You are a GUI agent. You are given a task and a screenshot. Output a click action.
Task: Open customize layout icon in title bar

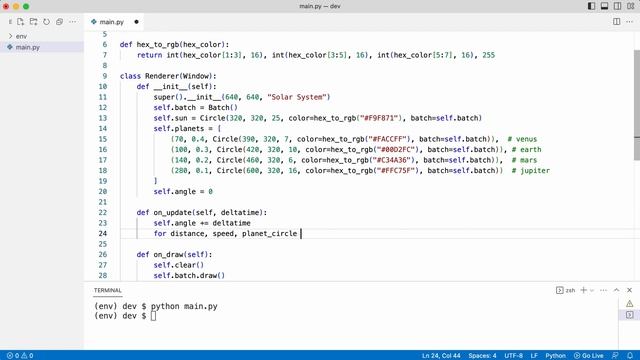click(x=631, y=6)
